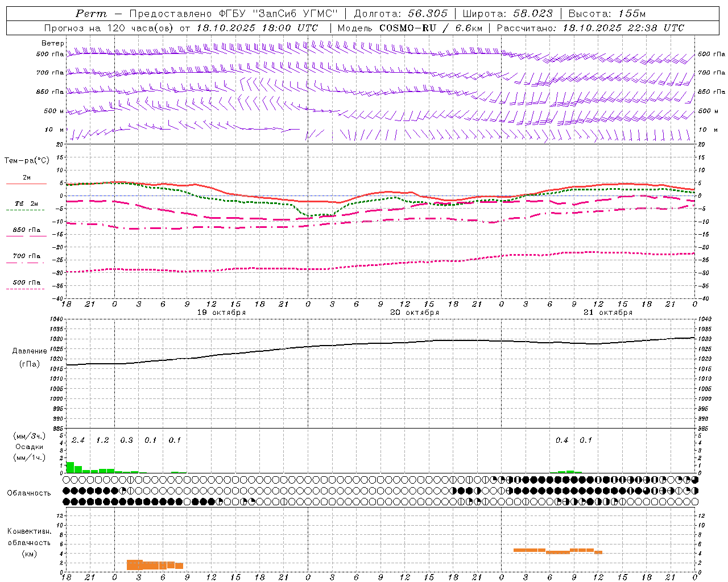Click the 'Ветер' wind panel label

tap(52, 43)
